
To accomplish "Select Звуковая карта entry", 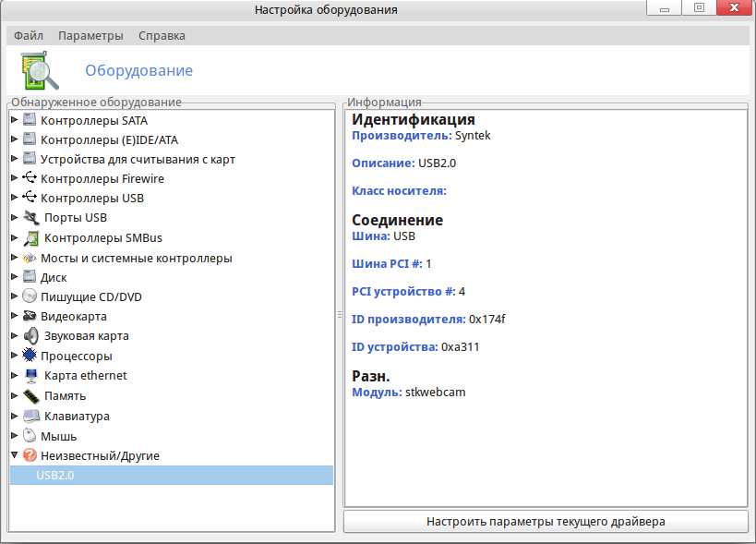I will (86, 336).
